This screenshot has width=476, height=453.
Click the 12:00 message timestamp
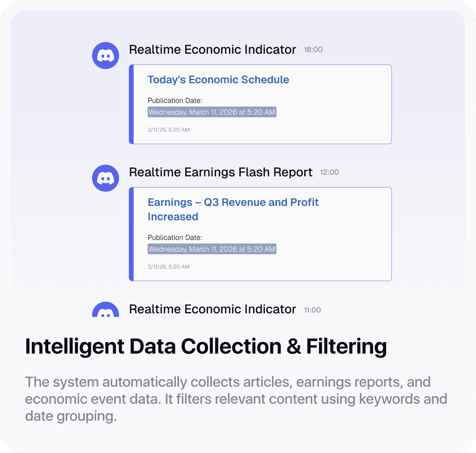point(329,172)
